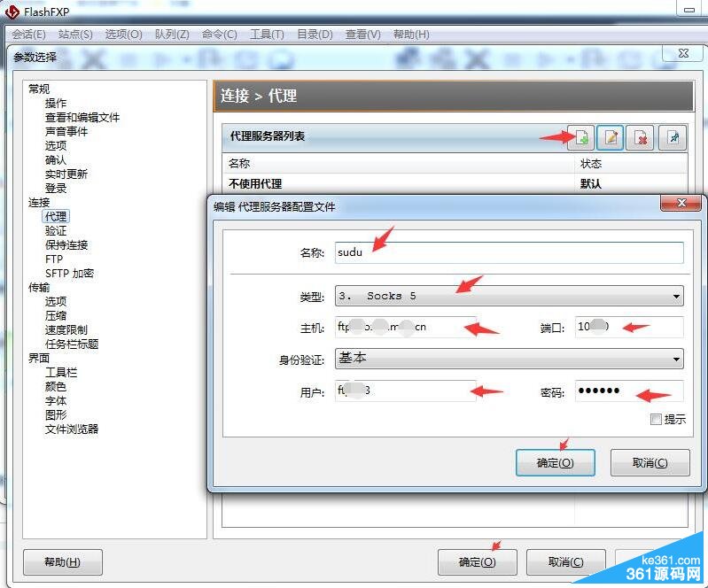The image size is (708, 588).
Task: Select 保持连接 in the tree
Action: [66, 244]
